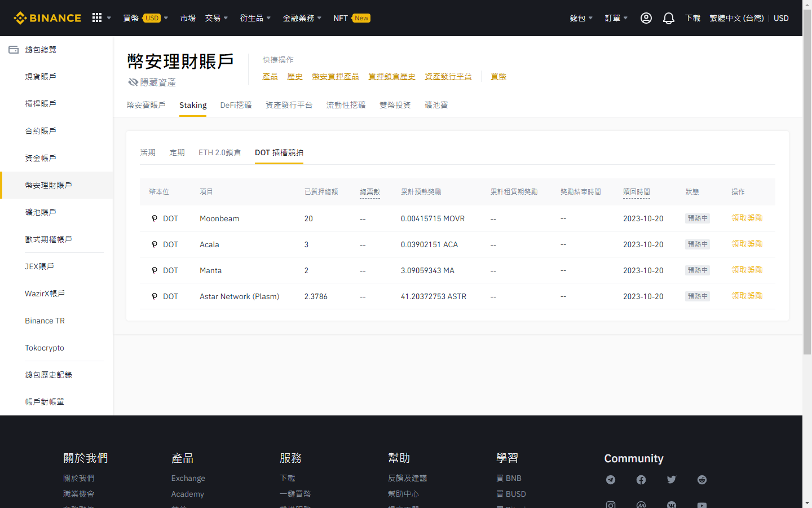
Task: Open the 產品 quick action link
Action: pos(270,76)
